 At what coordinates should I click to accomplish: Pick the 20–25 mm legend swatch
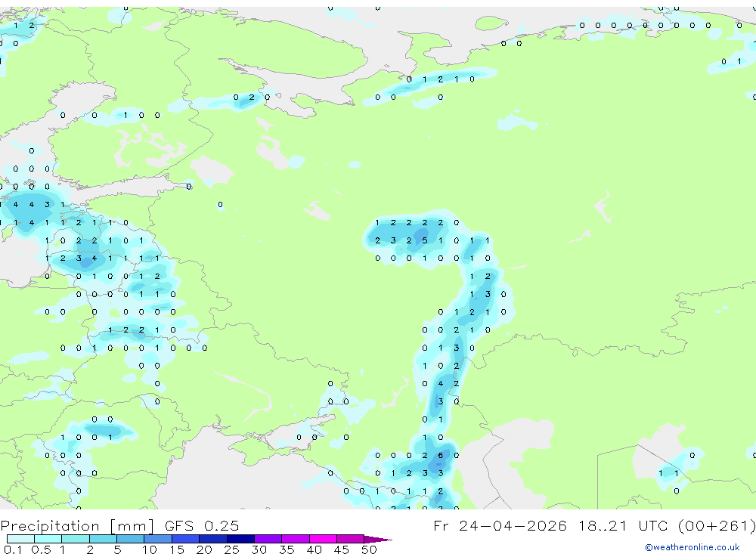(x=213, y=539)
